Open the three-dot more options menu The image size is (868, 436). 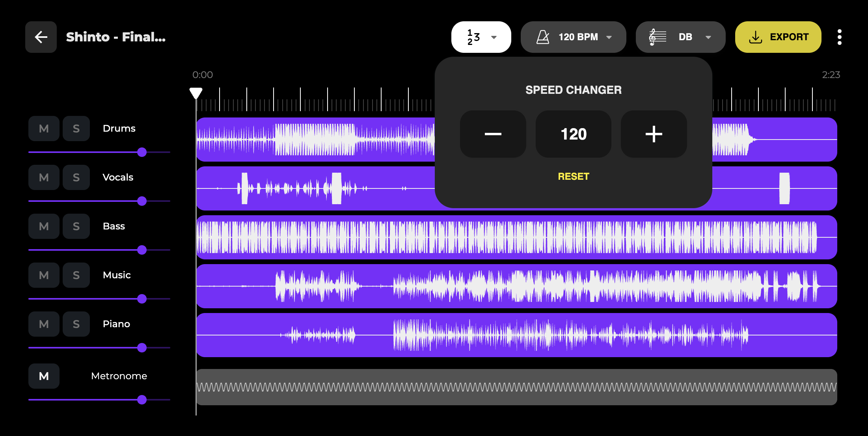tap(839, 37)
